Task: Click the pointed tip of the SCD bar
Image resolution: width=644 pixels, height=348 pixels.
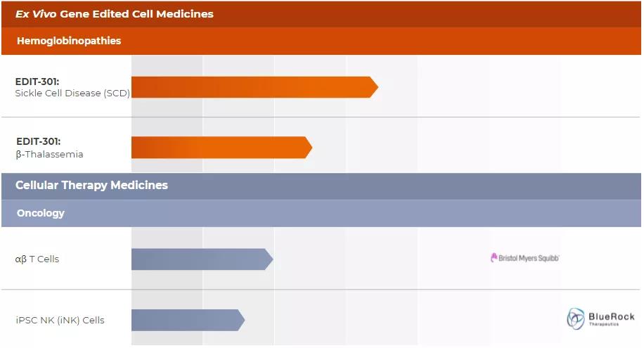Action: 375,87
